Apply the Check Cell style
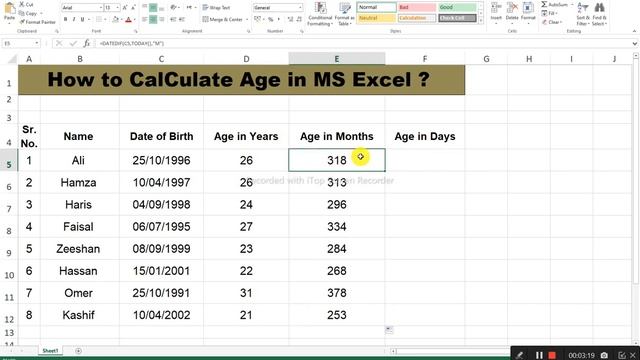The height and width of the screenshot is (360, 640). (x=457, y=18)
